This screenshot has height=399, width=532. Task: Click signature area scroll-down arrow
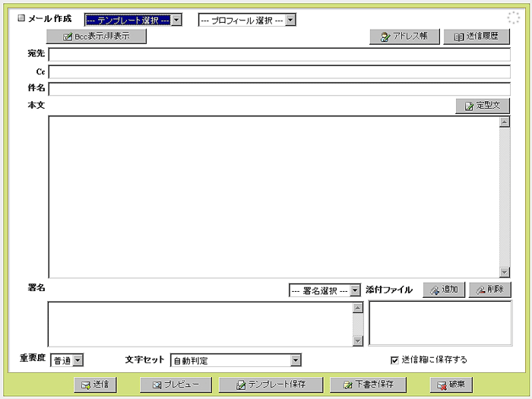(x=358, y=340)
